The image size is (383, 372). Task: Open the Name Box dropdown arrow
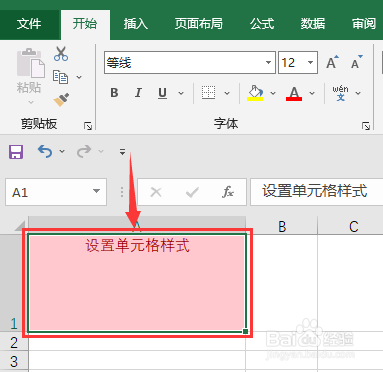coord(96,191)
